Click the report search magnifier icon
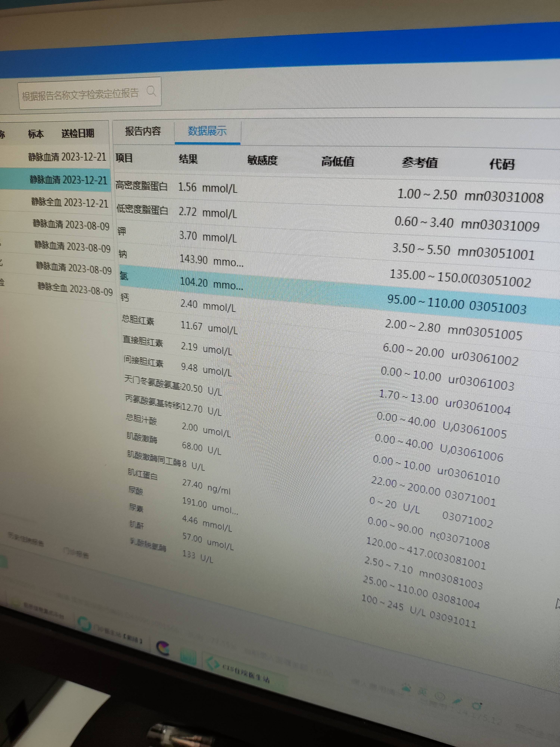The image size is (560, 747). 152,92
